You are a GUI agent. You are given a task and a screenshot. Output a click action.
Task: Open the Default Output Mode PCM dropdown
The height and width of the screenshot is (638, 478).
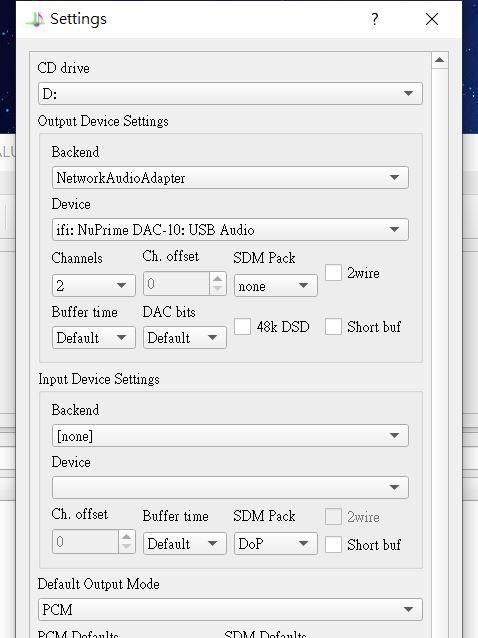(230, 609)
